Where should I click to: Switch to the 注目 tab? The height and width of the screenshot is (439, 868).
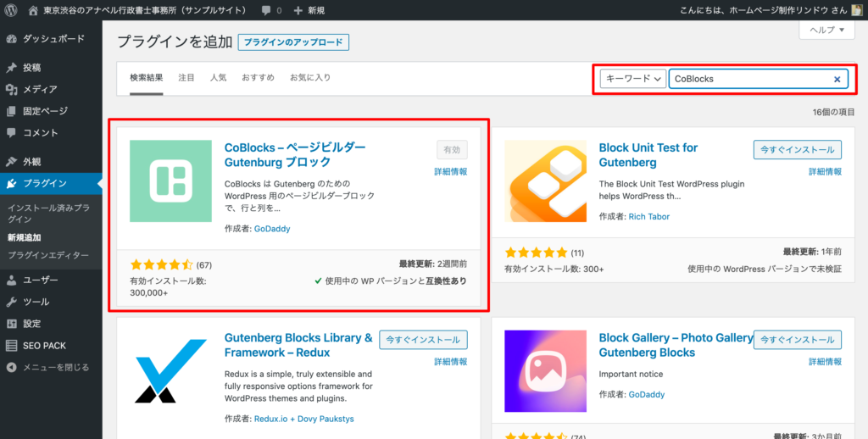pos(186,77)
